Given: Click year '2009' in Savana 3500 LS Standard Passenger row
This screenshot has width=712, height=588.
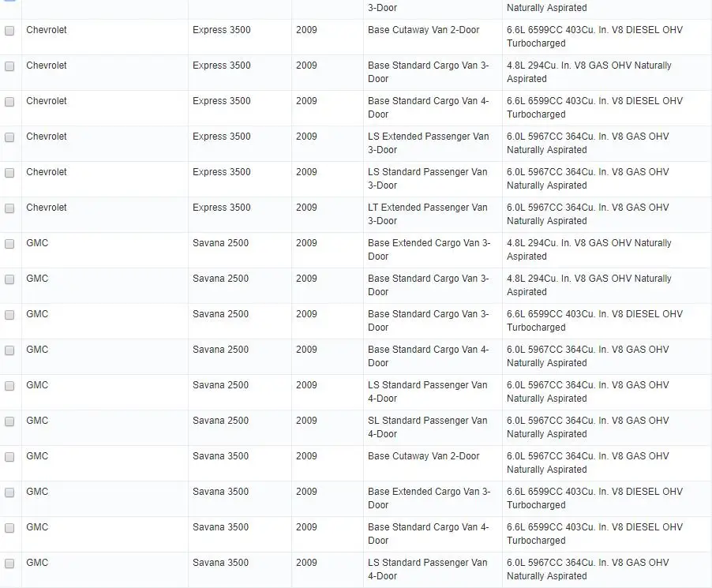Looking at the screenshot, I should point(306,563).
